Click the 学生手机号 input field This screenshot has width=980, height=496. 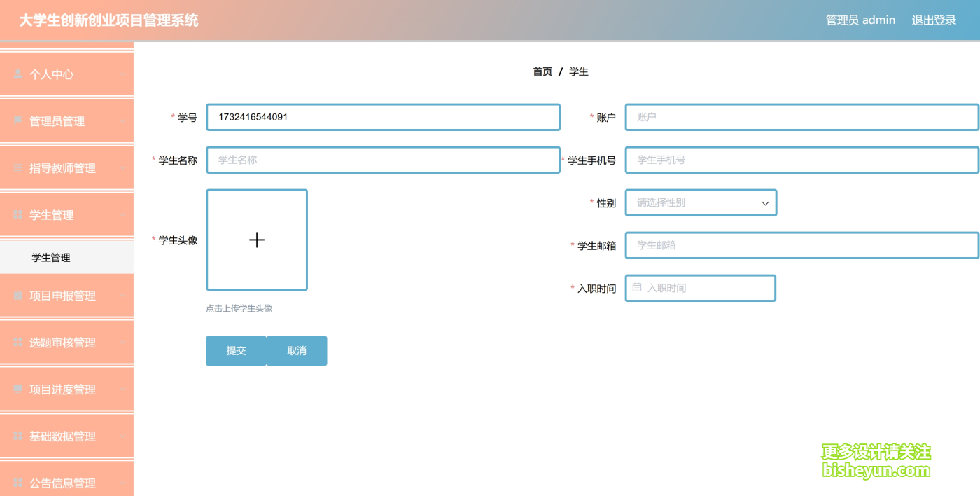pyautogui.click(x=802, y=160)
